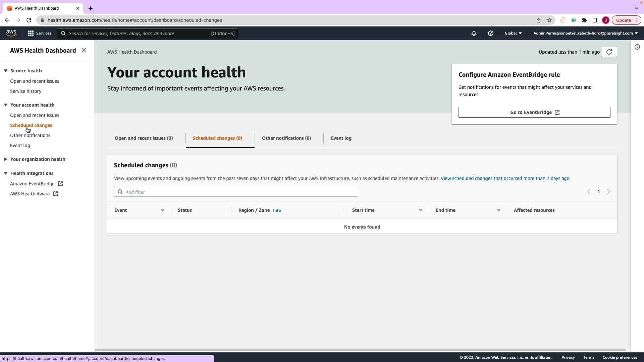644x362 pixels.
Task: Open the AWS notifications bell
Action: [x=474, y=33]
